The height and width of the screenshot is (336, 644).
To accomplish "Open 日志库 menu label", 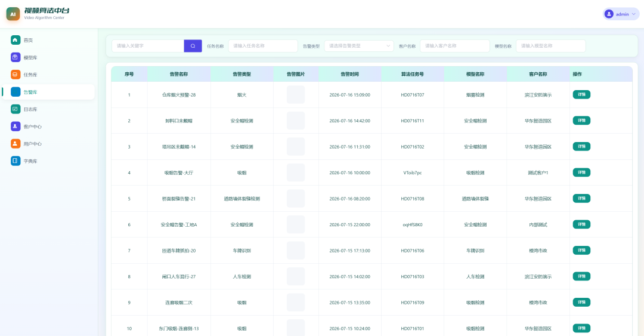I will (x=30, y=109).
